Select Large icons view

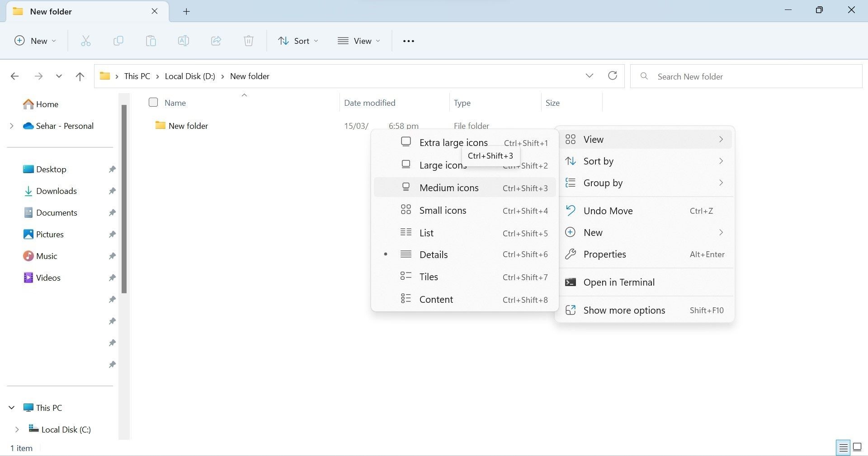465,165
